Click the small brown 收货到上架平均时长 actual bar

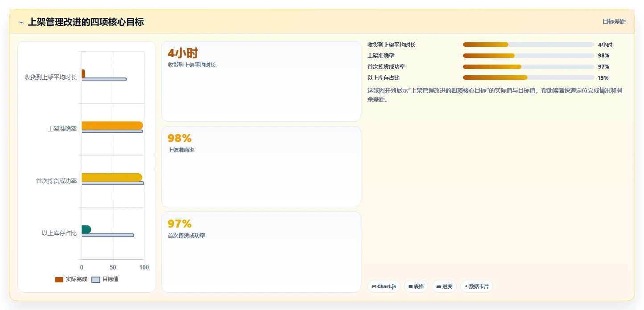(x=83, y=73)
